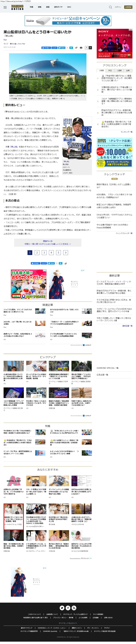
Task: Open the Facebook icon in footer
Action: [68, 608]
